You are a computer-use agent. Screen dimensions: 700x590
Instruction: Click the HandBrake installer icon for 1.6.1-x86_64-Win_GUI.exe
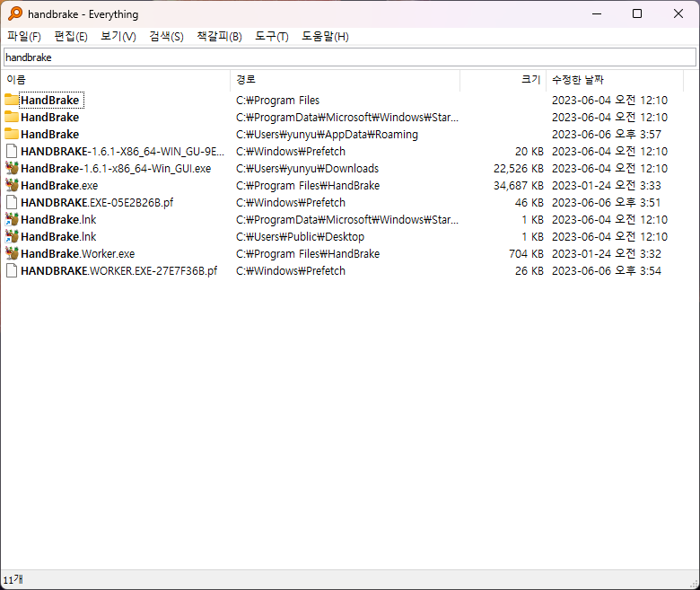click(12, 169)
